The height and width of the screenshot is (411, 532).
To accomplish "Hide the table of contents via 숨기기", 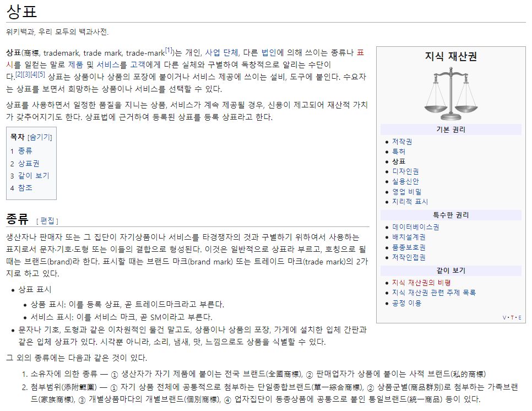I will (40, 137).
